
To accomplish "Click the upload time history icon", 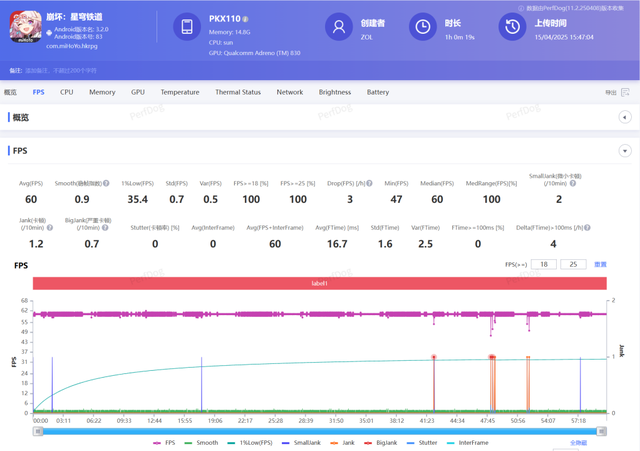I will (512, 27).
